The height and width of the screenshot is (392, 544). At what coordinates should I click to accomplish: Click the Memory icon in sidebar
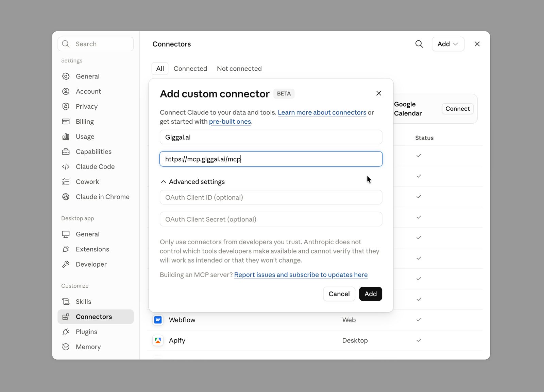tap(66, 347)
